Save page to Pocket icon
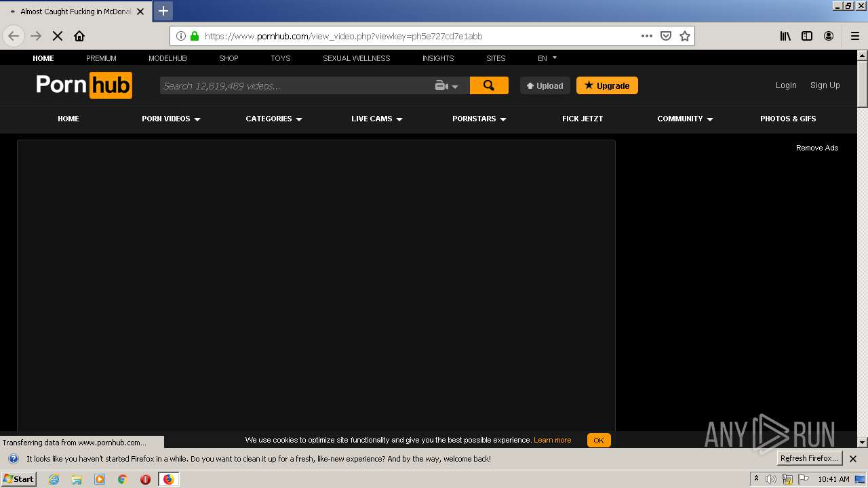Image resolution: width=868 pixels, height=488 pixels. [x=666, y=36]
